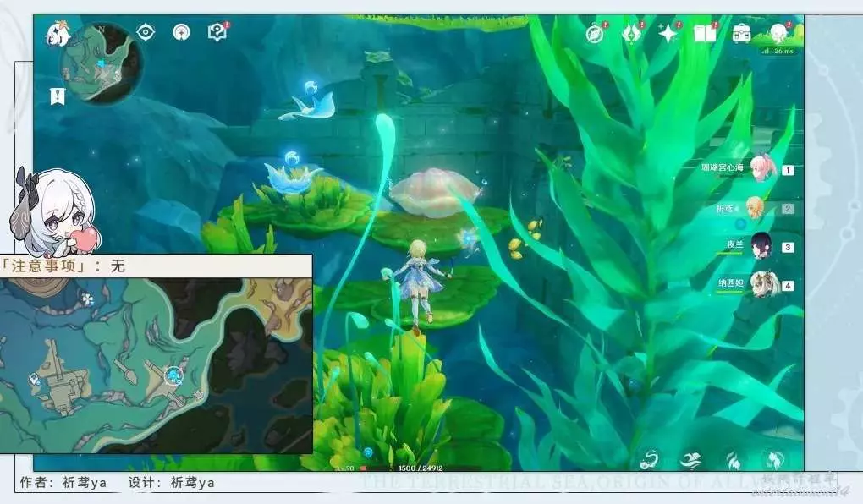This screenshot has height=504, width=863.
Task: Open the wish four-pointed star icon
Action: [668, 34]
